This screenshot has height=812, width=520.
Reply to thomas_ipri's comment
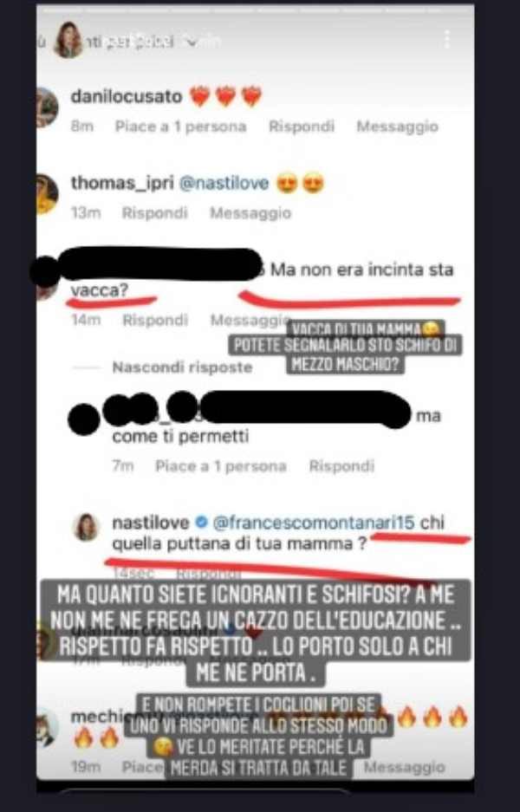pyautogui.click(x=154, y=213)
